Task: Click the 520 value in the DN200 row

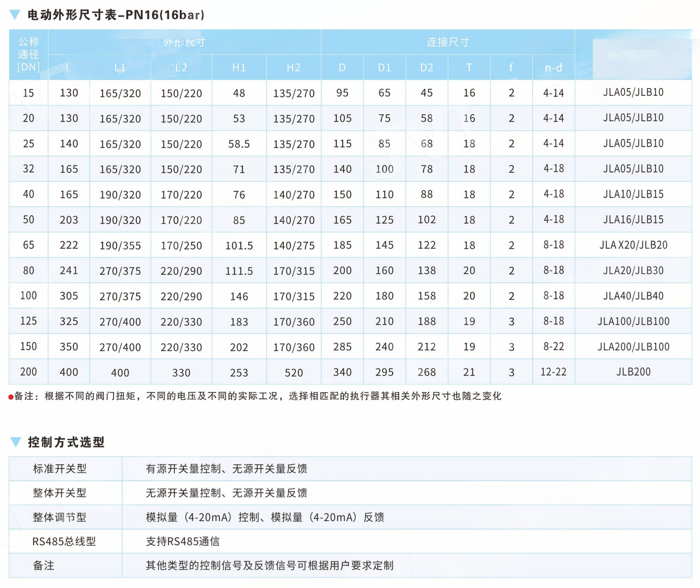Action: click(x=293, y=372)
